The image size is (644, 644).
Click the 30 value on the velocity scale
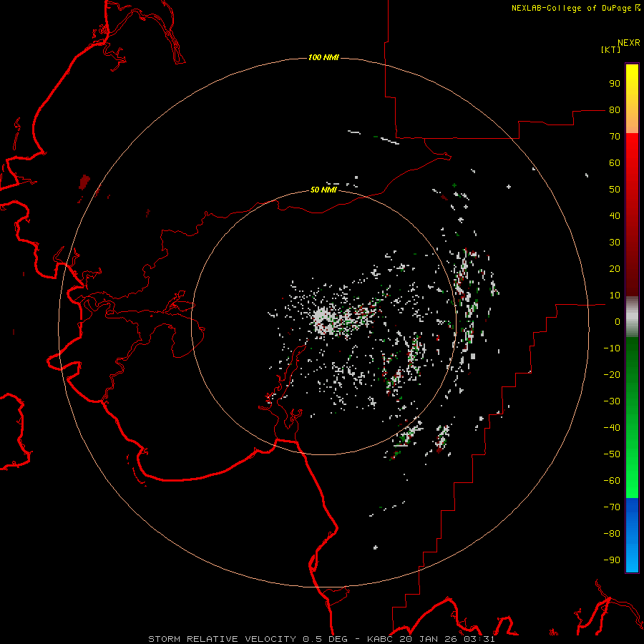[615, 243]
